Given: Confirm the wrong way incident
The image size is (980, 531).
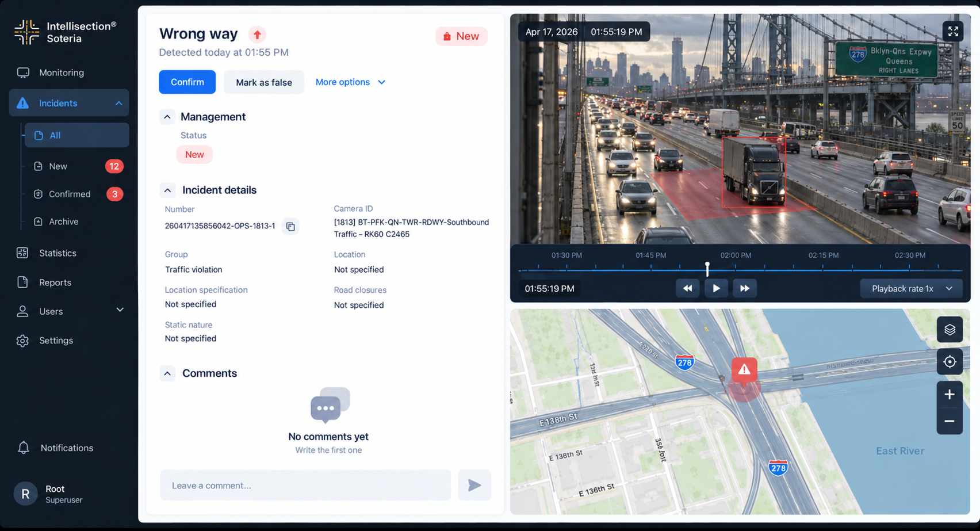Looking at the screenshot, I should pos(187,82).
